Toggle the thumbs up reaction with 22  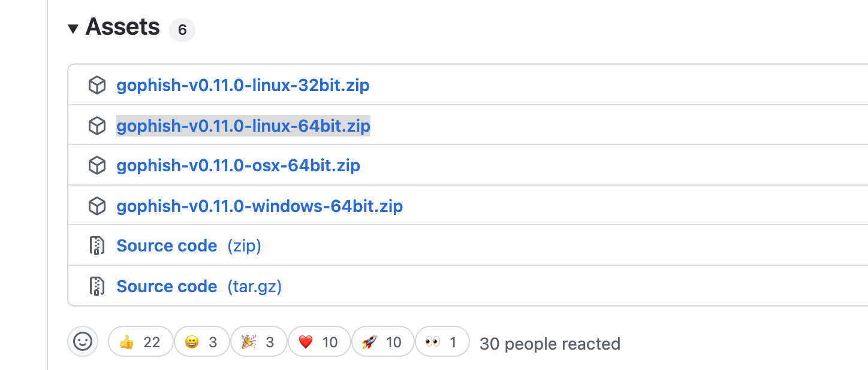[x=140, y=342]
